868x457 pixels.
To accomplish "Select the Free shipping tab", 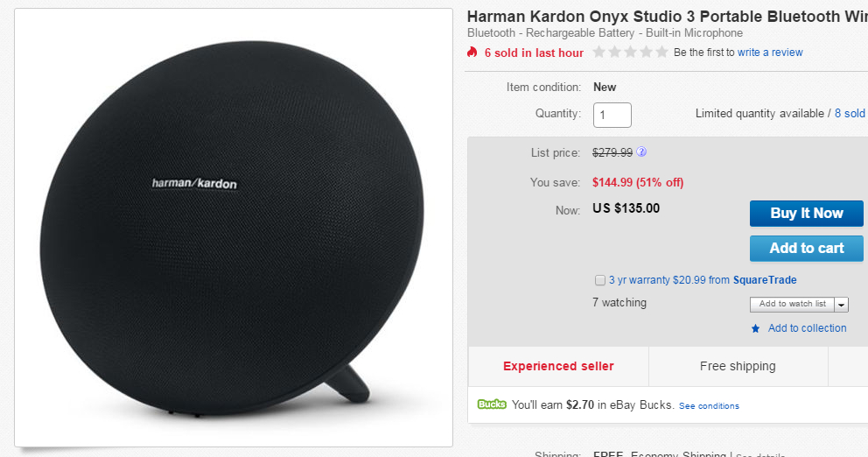I will tap(738, 366).
